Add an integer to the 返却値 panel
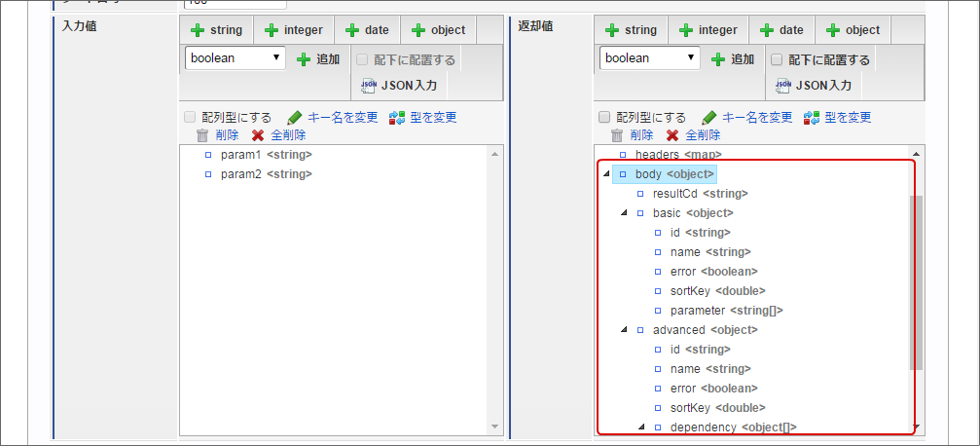980x446 pixels. [x=708, y=30]
